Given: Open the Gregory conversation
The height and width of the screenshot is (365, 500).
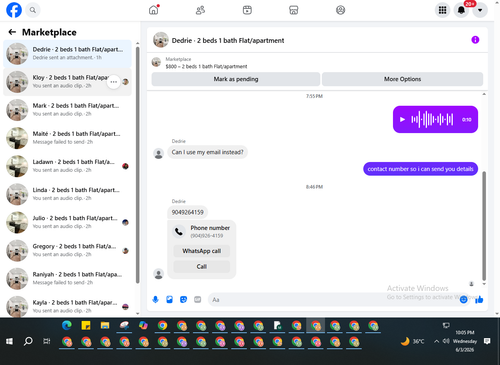Looking at the screenshot, I should [x=67, y=250].
